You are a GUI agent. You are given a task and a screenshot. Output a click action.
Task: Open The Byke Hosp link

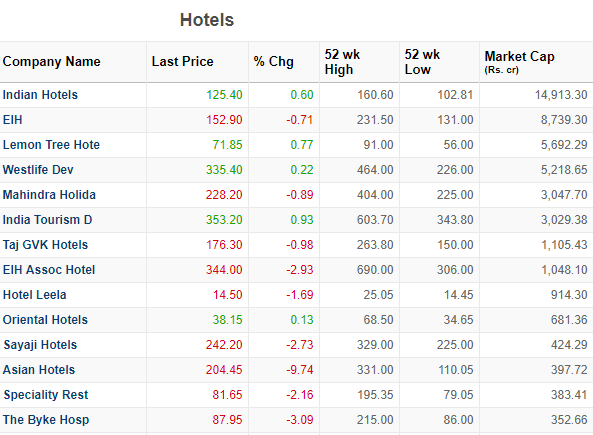(x=46, y=419)
